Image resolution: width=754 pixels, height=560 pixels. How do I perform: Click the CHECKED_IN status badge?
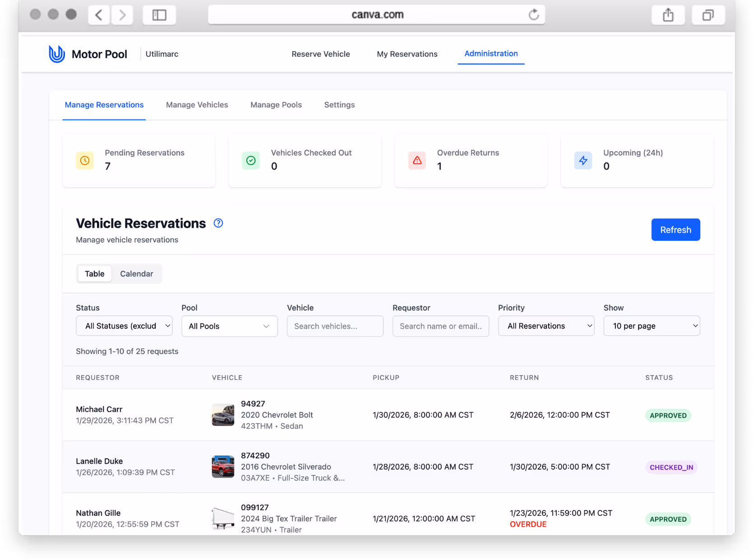pyautogui.click(x=671, y=467)
